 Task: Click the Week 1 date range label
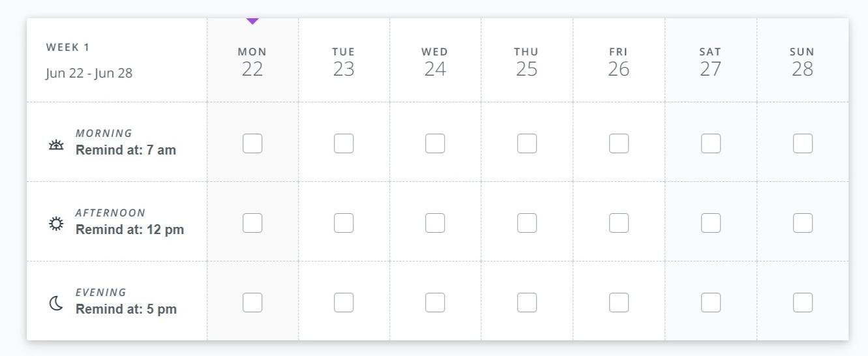(89, 73)
